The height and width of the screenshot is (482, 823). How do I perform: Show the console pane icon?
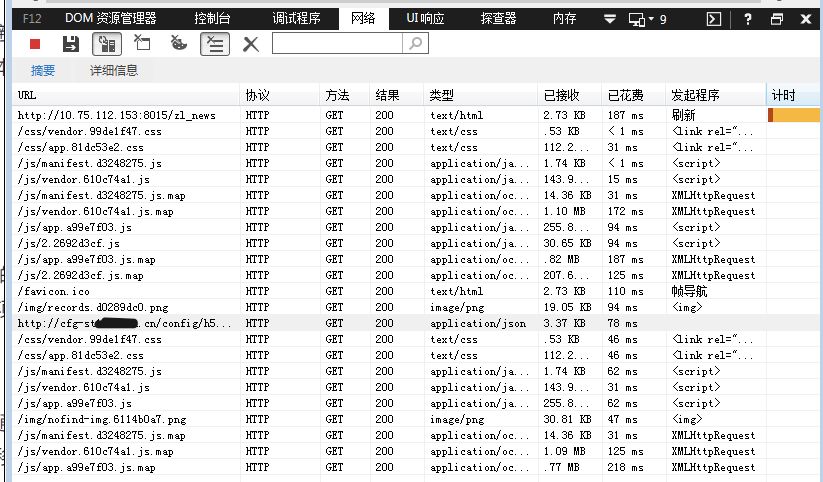point(714,19)
